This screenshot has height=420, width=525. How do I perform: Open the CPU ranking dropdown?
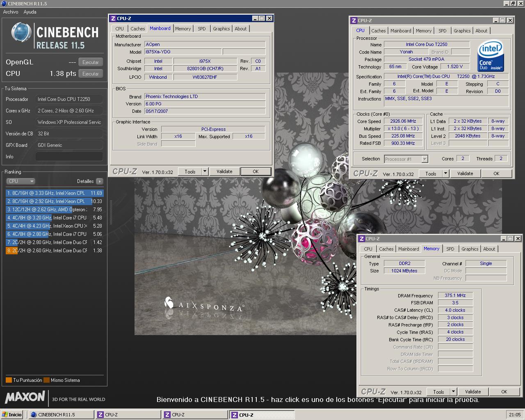coord(21,181)
